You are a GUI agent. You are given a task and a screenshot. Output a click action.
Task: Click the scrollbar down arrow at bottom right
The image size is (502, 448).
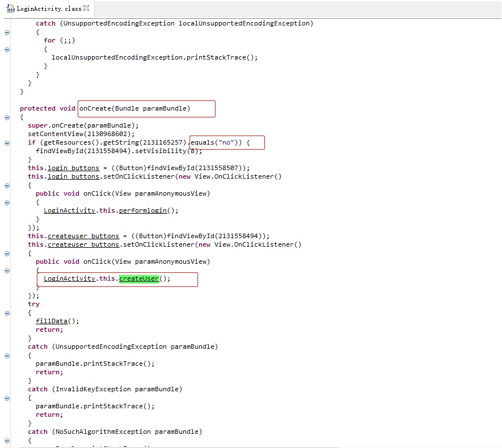pos(498,444)
